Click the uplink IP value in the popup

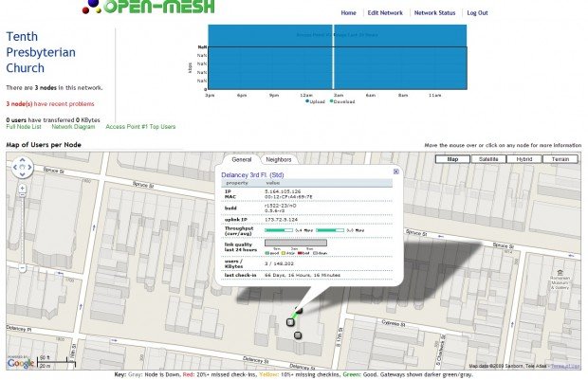pos(282,220)
